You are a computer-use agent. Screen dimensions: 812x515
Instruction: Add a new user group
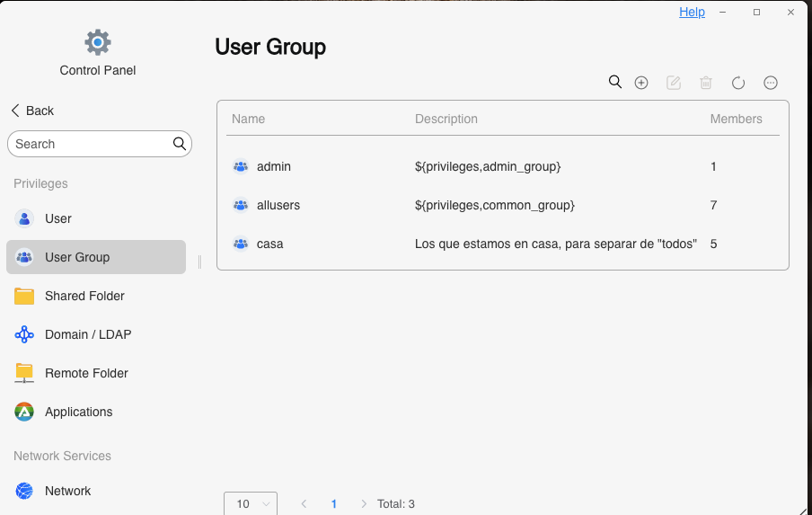tap(641, 83)
